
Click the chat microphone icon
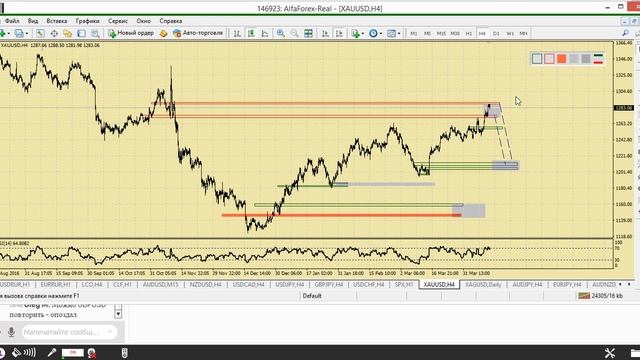[11, 332]
